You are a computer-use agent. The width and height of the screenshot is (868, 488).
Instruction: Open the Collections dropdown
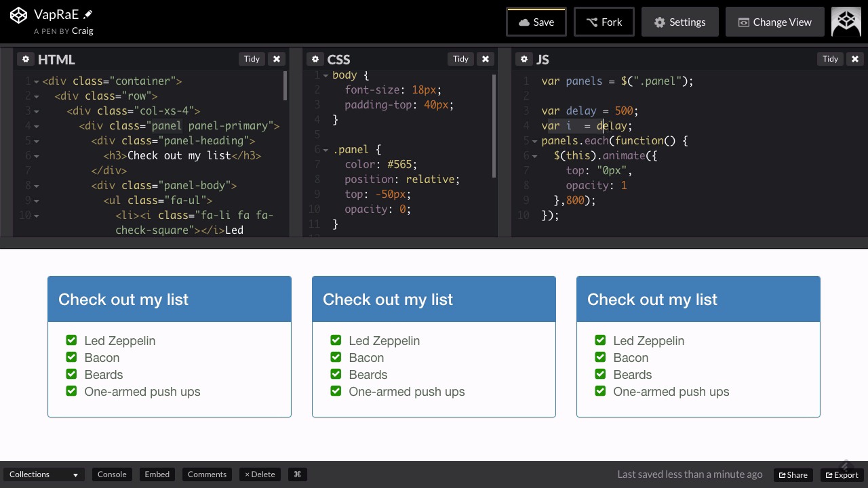pyautogui.click(x=43, y=474)
